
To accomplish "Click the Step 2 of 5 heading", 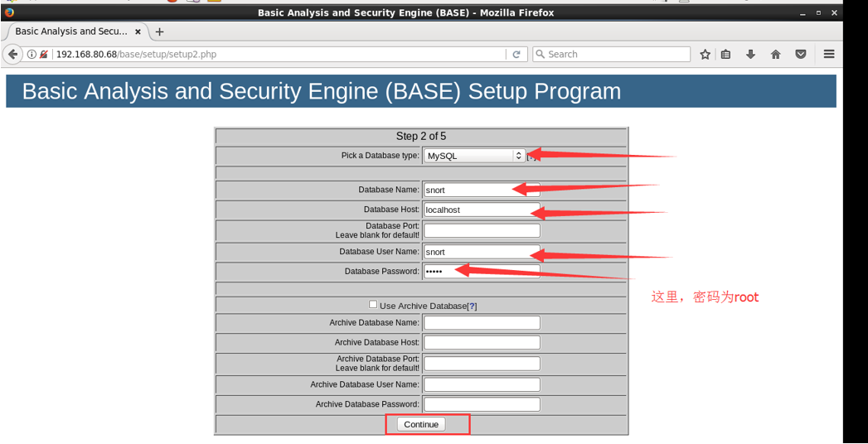I will (x=420, y=136).
